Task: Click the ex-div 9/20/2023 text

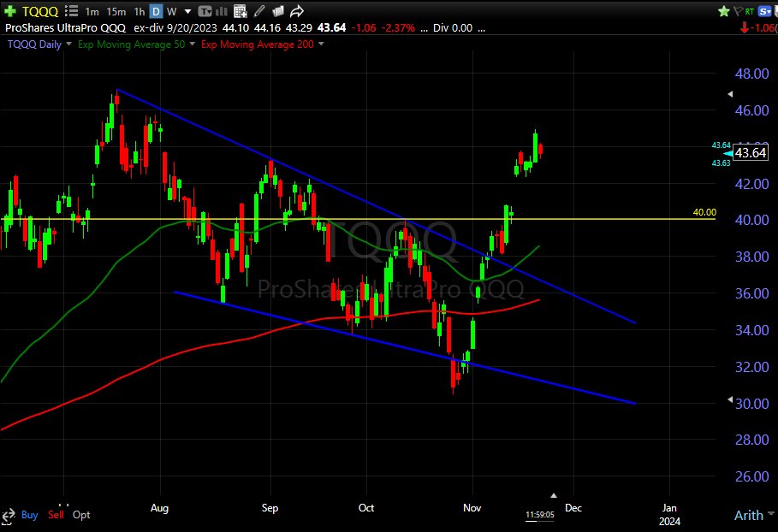Action: (x=175, y=27)
